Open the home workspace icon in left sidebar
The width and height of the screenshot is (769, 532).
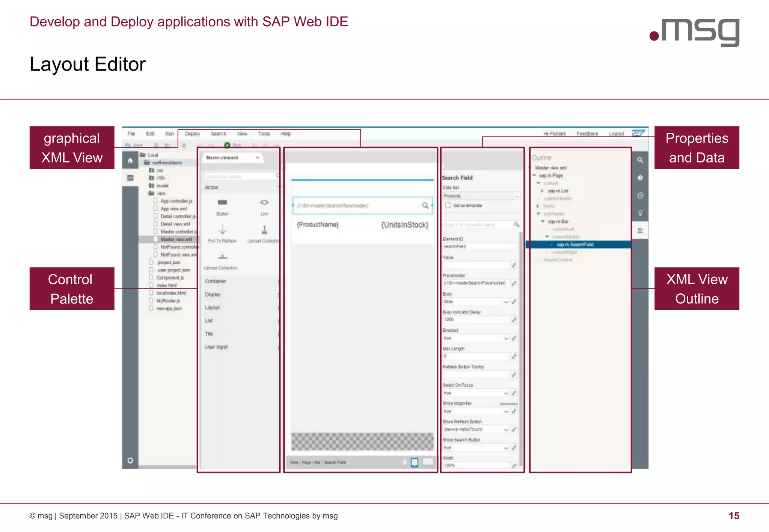pos(130,161)
